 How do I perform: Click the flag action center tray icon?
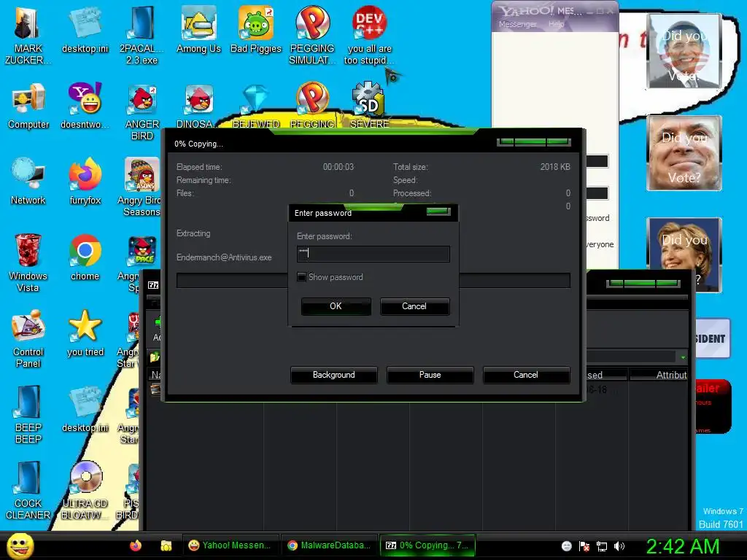(x=584, y=546)
